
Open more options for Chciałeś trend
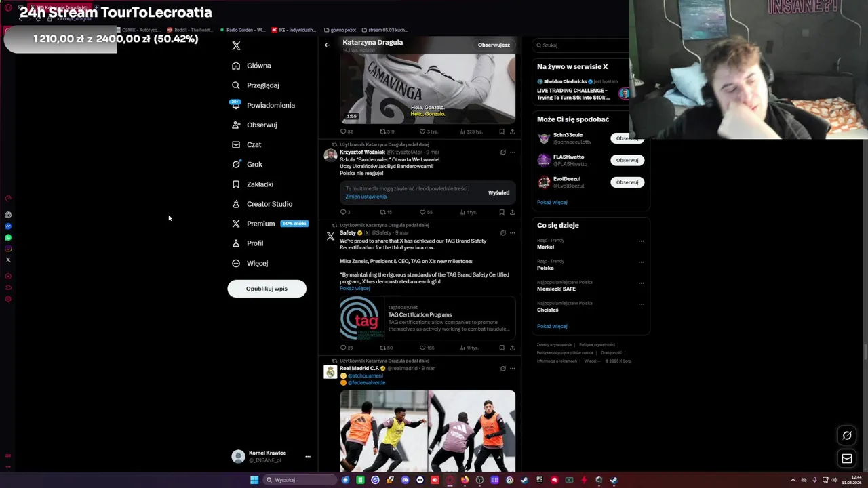641,304
